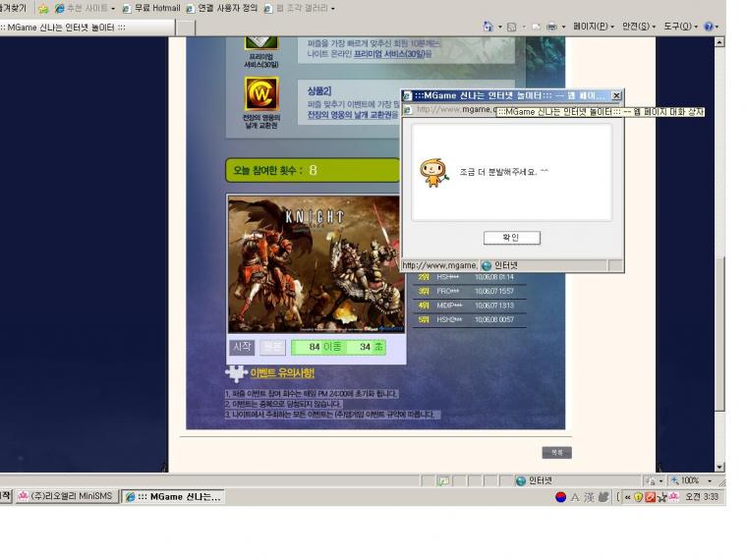This screenshot has width=747, height=560.
Task: Click the 시작 button below the puzzle
Action: 242,347
